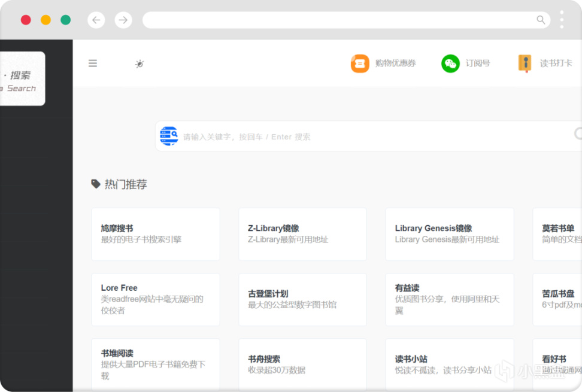Toggle the hamburger sidebar menu
Image resolution: width=582 pixels, height=392 pixels.
93,63
